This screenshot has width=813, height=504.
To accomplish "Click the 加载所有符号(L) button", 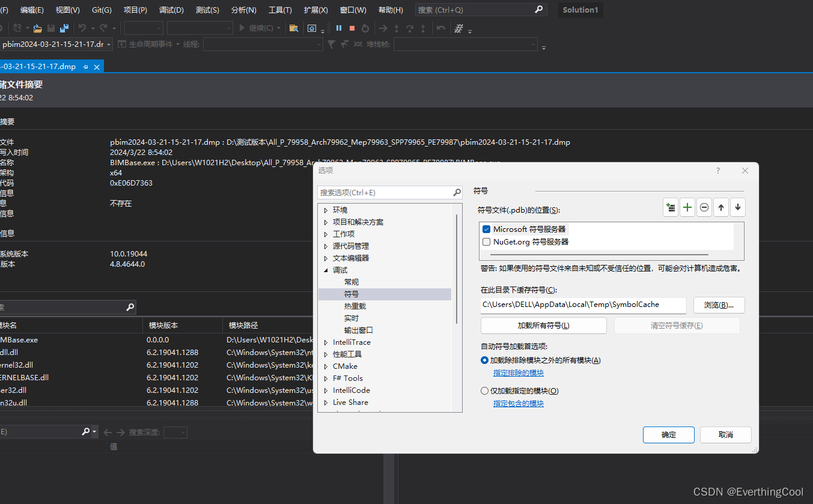I will pyautogui.click(x=544, y=326).
